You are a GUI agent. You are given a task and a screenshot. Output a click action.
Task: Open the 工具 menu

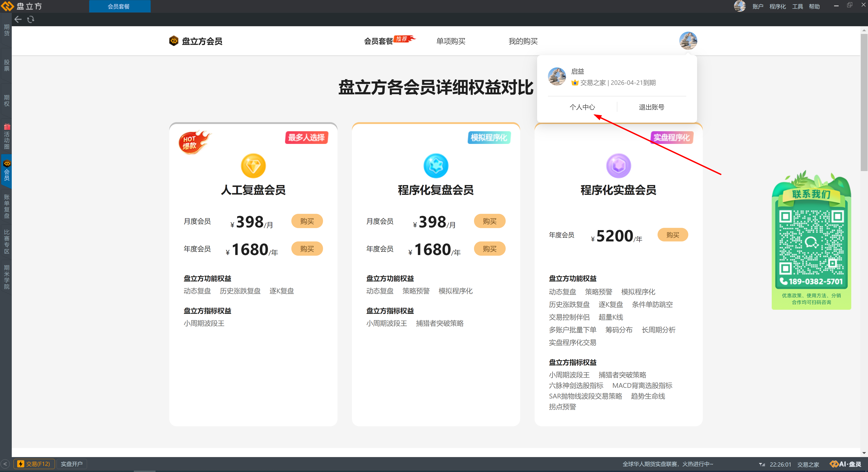pos(797,6)
